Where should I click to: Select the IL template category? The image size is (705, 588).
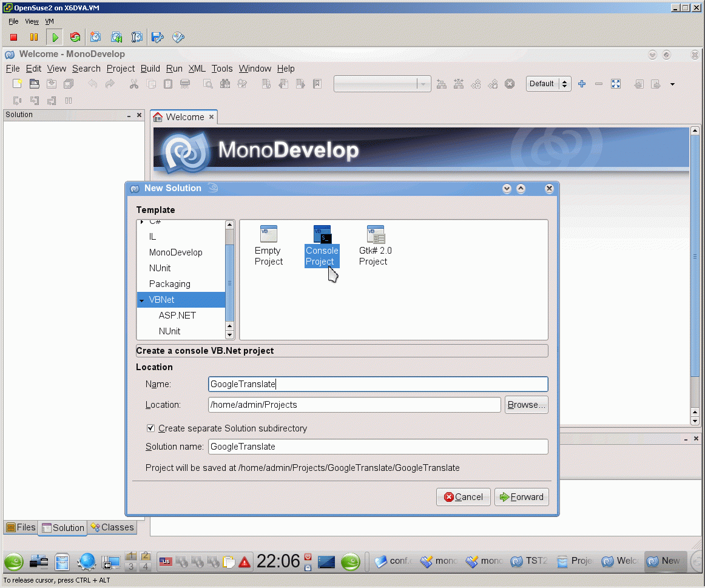152,237
